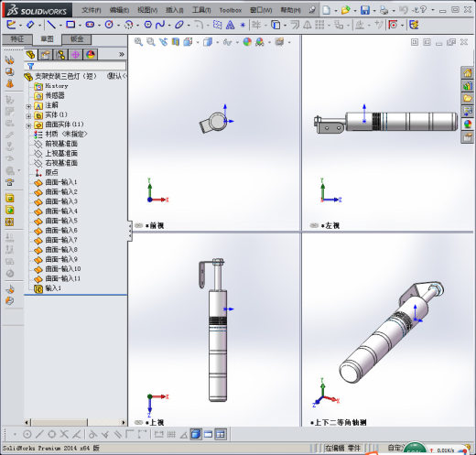Image resolution: width=476 pixels, height=455 pixels.
Task: Select the Line sketch tool
Action: [51, 25]
